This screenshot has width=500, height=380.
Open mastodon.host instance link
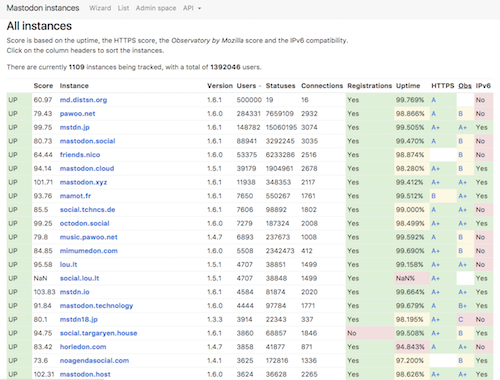[85, 374]
